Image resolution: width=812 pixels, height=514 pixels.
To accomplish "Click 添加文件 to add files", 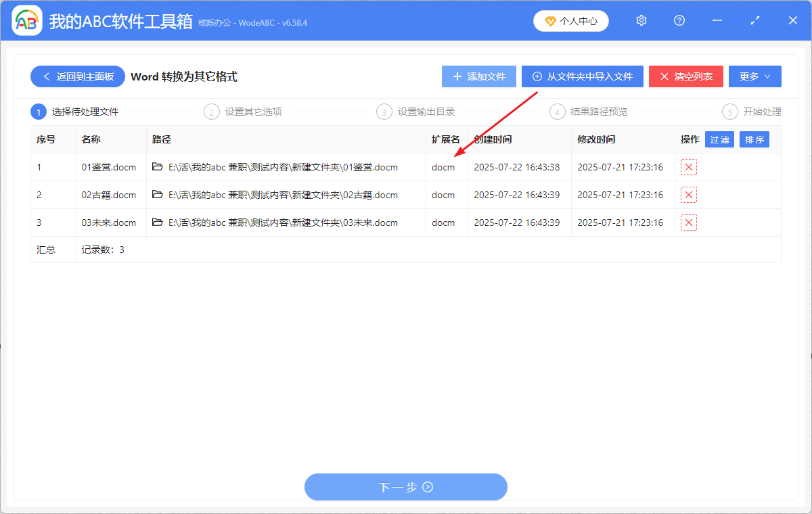I will coord(478,76).
